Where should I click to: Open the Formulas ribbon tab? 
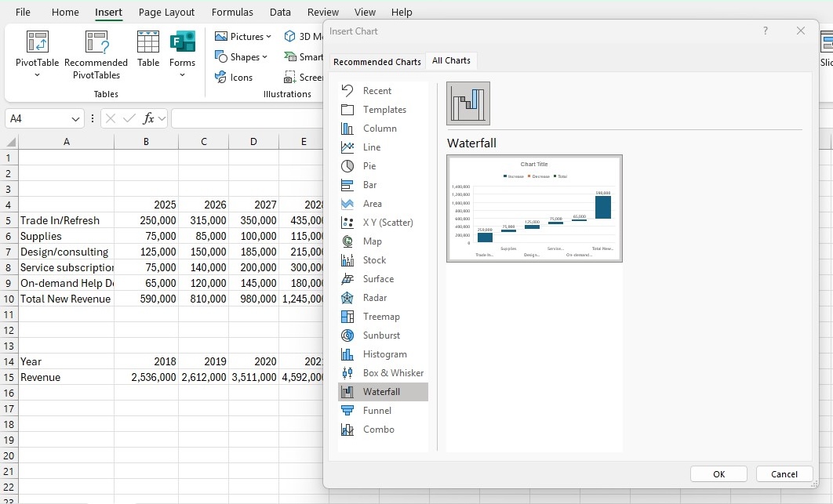coord(232,12)
